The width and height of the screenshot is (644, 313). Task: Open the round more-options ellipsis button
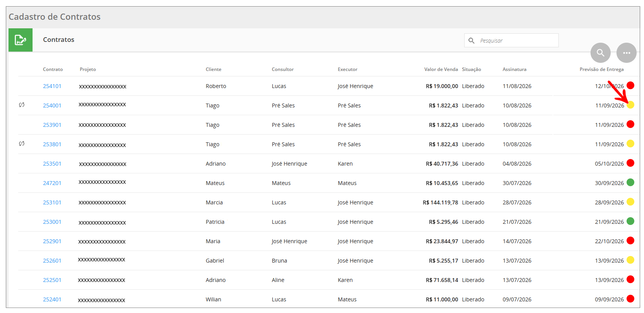627,53
